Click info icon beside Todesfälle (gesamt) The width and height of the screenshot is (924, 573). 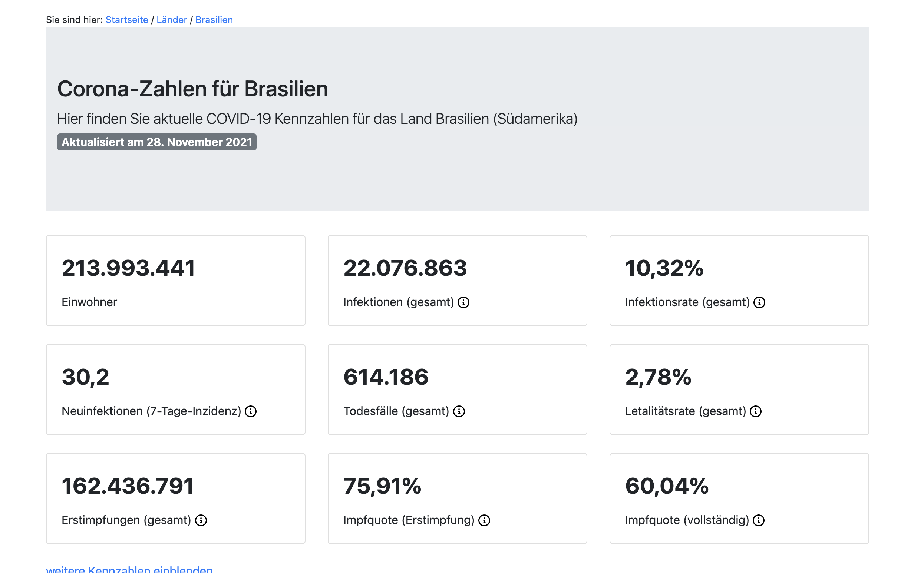pos(459,411)
